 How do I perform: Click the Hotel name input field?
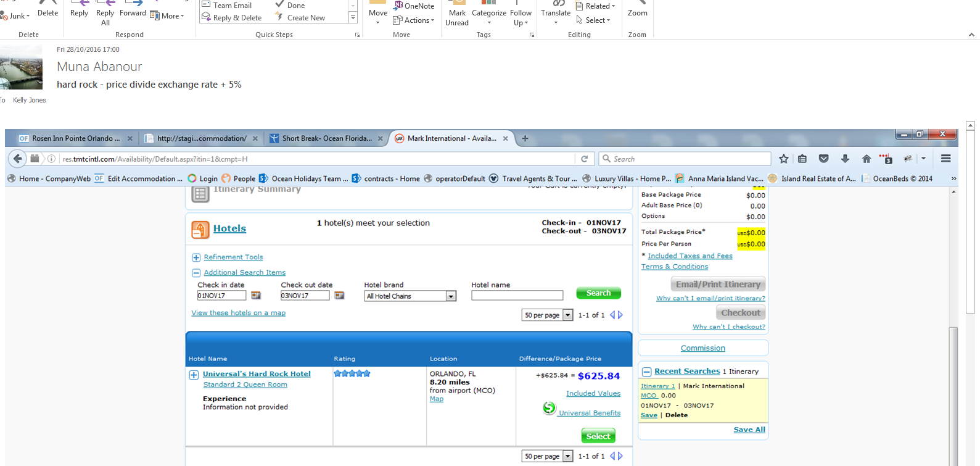coord(517,296)
